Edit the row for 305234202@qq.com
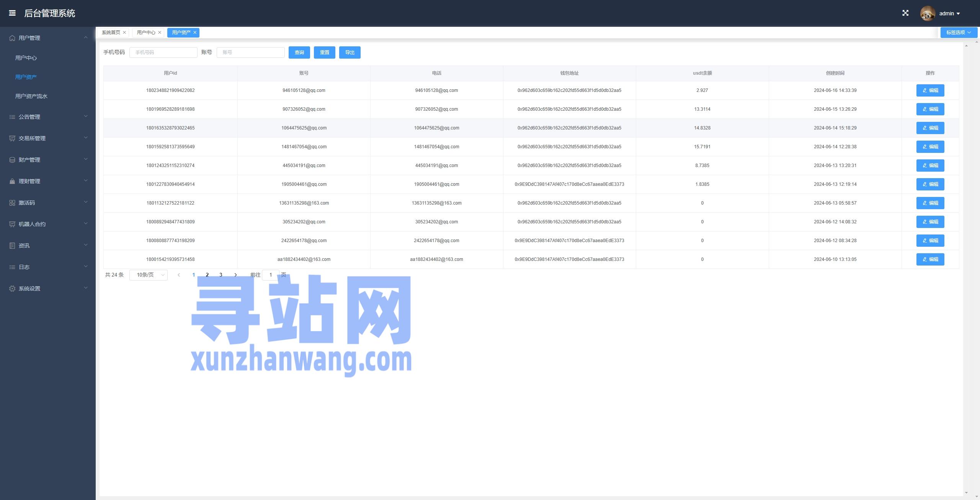This screenshot has width=980, height=500. click(x=930, y=222)
